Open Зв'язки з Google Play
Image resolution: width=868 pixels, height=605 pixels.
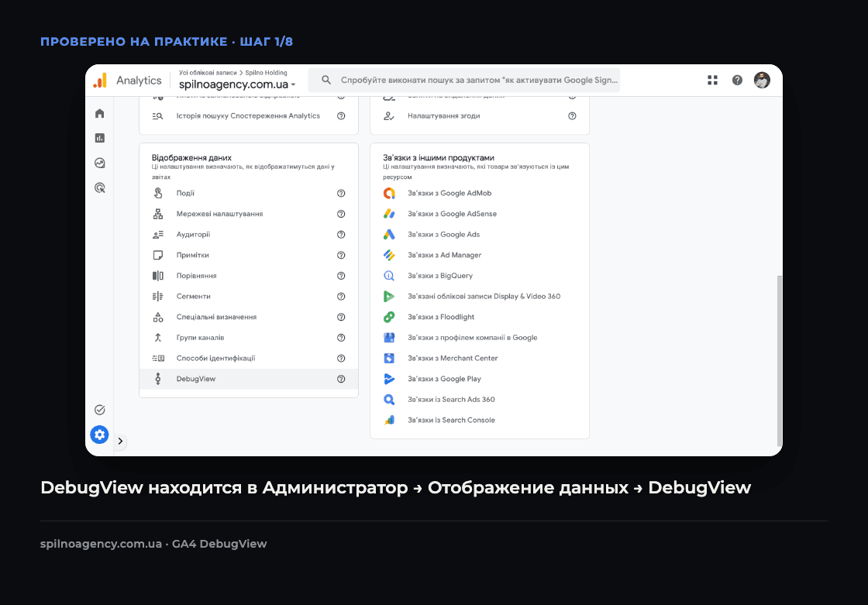pos(480,379)
